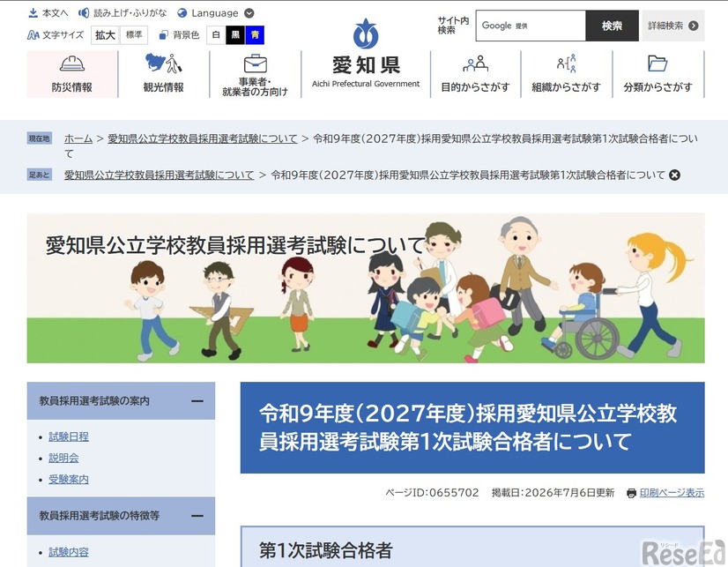
Task: Click the printer icon
Action: [x=631, y=493]
